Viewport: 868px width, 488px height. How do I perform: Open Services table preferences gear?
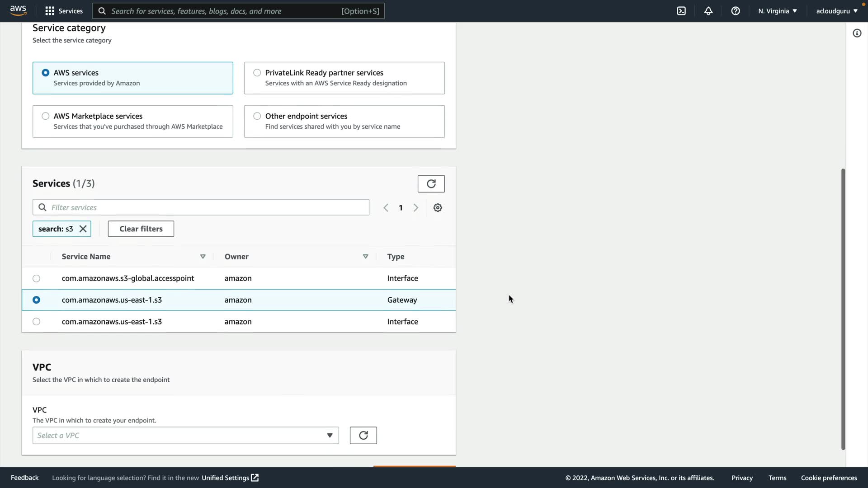tap(438, 207)
